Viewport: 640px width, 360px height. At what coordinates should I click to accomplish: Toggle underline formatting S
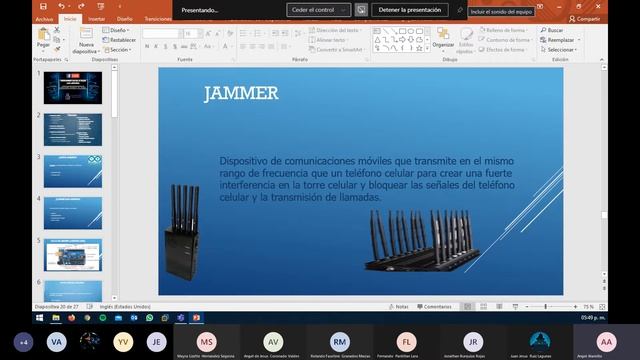pyautogui.click(x=165, y=47)
